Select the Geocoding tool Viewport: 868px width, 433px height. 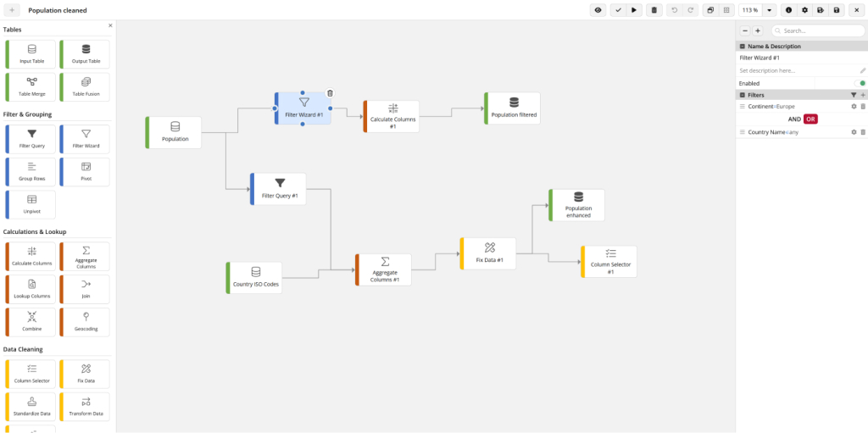point(85,322)
